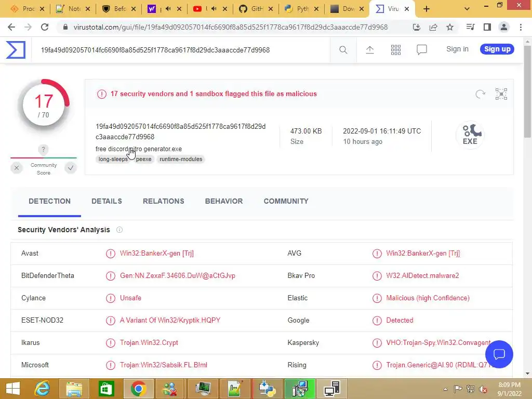Click the Chrome icon on the taskbar

click(138, 389)
